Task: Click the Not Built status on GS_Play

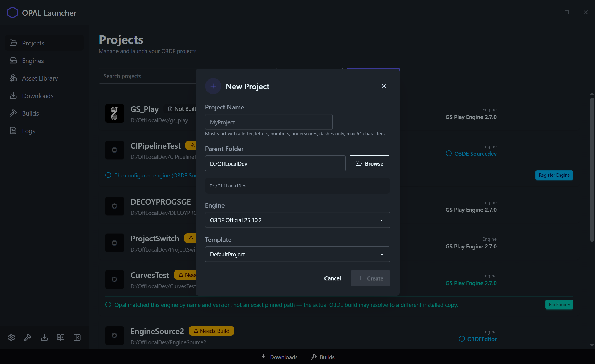Action: point(182,109)
